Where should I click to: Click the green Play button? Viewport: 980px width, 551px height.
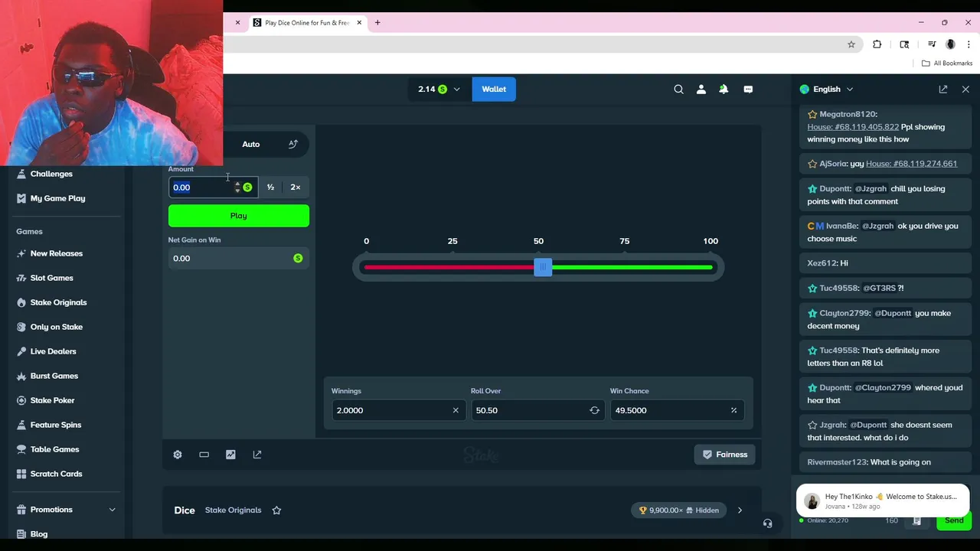click(x=239, y=216)
